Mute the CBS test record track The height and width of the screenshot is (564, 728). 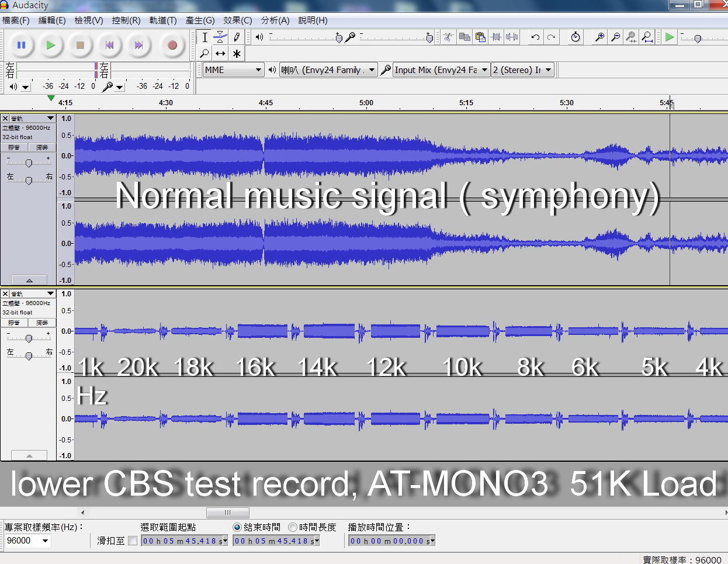tap(14, 323)
